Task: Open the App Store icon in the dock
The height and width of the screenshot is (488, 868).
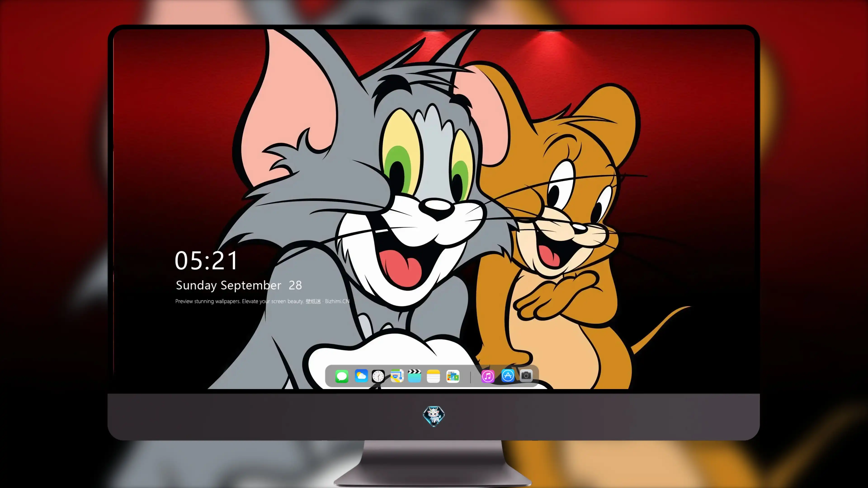Action: [508, 376]
